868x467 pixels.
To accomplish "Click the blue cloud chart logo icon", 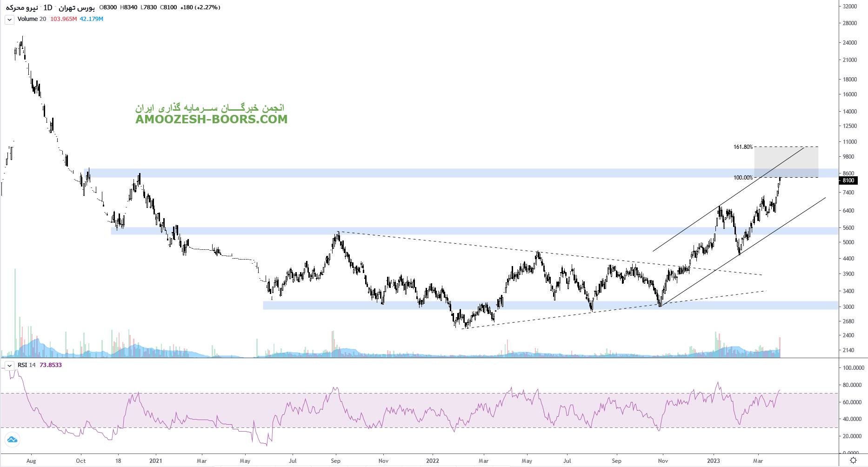I will [x=12, y=439].
